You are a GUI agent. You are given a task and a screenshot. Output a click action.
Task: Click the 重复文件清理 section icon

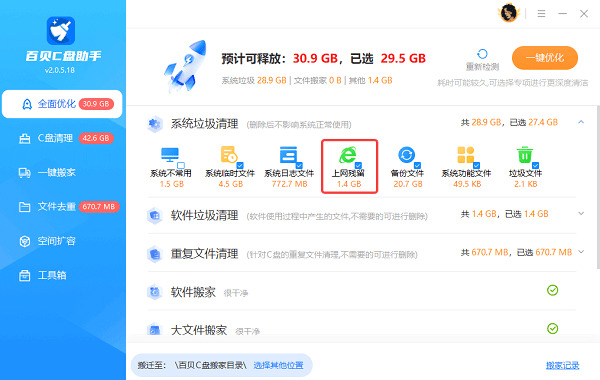[155, 254]
